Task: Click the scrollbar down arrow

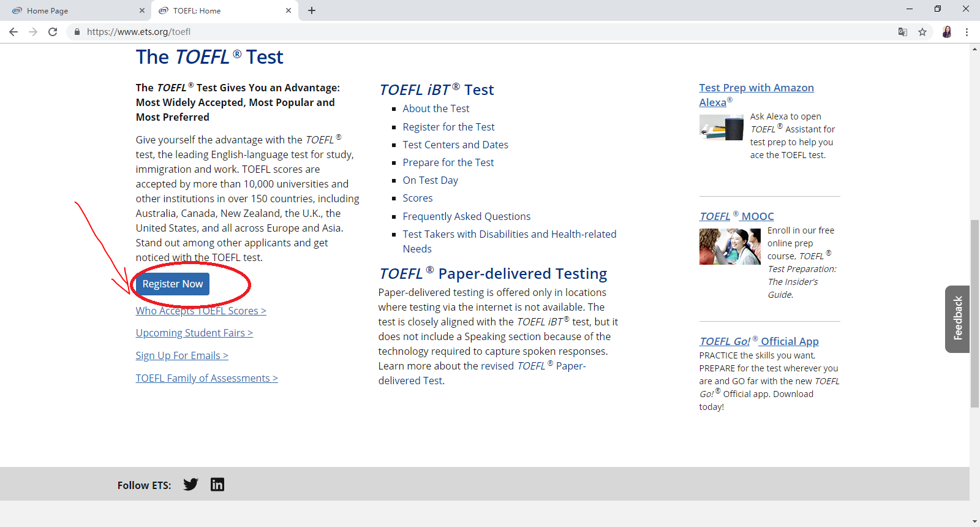Action: click(x=974, y=522)
